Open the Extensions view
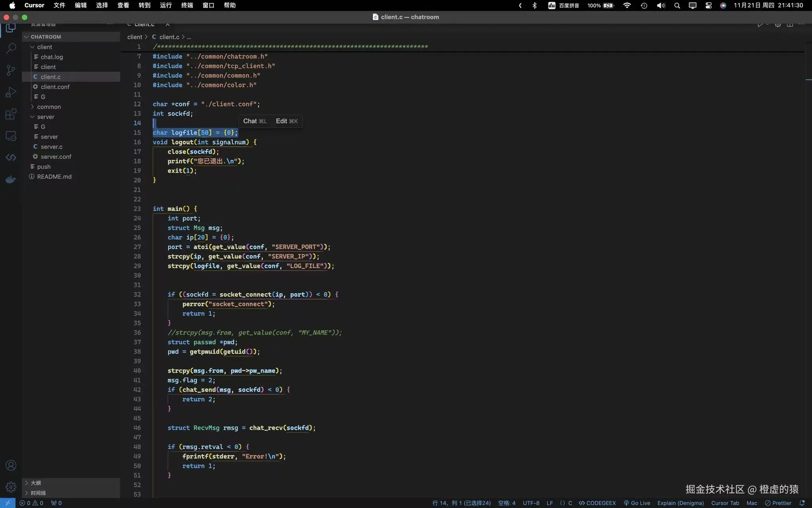This screenshot has width=812, height=508. (11, 114)
